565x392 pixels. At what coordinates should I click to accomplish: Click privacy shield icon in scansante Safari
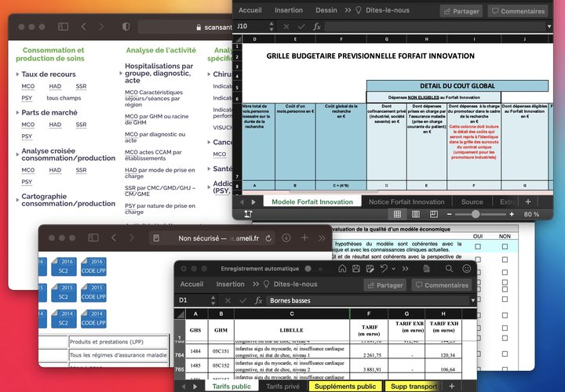click(x=126, y=27)
